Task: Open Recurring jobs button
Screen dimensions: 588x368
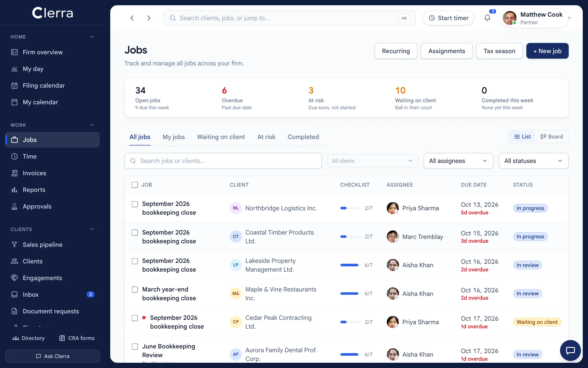Action: (x=396, y=51)
